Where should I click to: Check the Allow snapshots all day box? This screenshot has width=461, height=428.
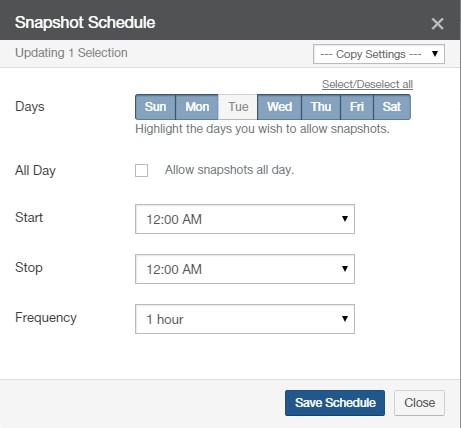point(141,170)
